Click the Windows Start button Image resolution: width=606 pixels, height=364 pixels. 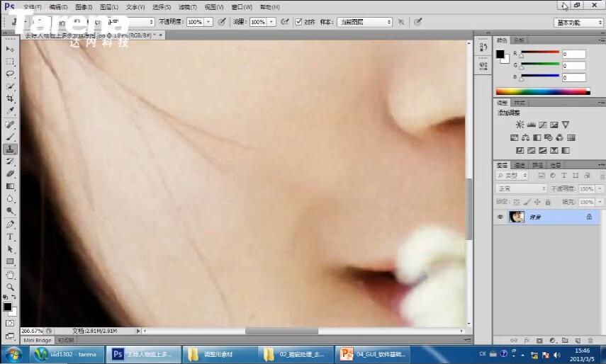coord(13,354)
